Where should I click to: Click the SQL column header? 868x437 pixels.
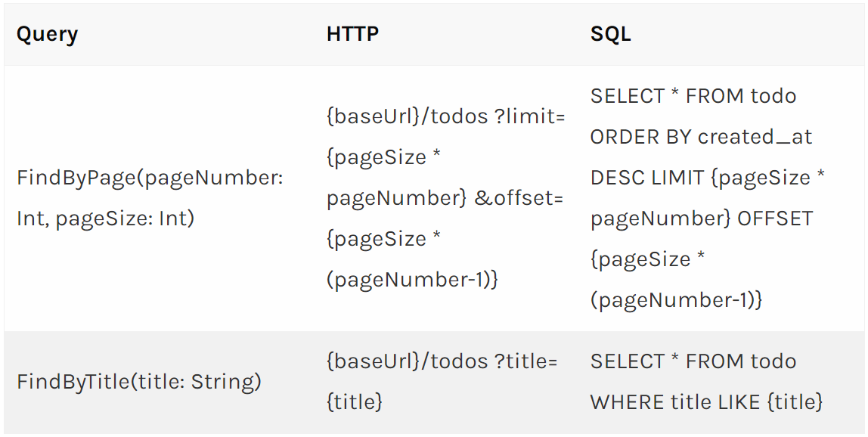coord(611,34)
